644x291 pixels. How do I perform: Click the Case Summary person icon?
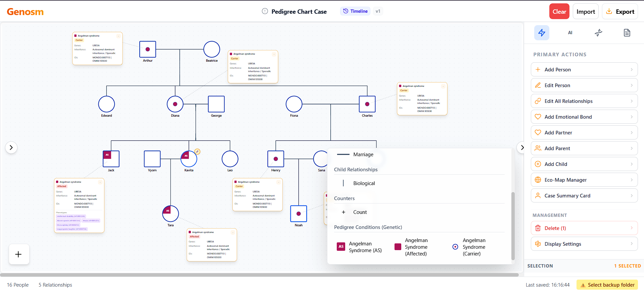click(538, 195)
